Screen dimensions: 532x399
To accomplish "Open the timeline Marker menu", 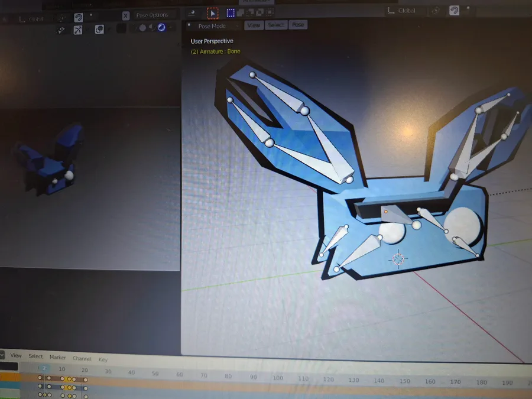I will (x=58, y=357).
